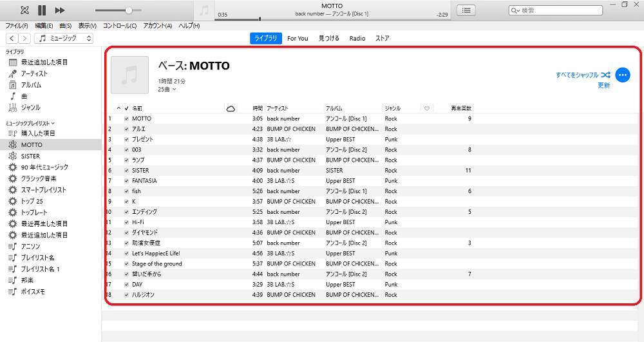Open the ミュージック media type dropdown
Screen dimensions: 644x342
tap(64, 39)
